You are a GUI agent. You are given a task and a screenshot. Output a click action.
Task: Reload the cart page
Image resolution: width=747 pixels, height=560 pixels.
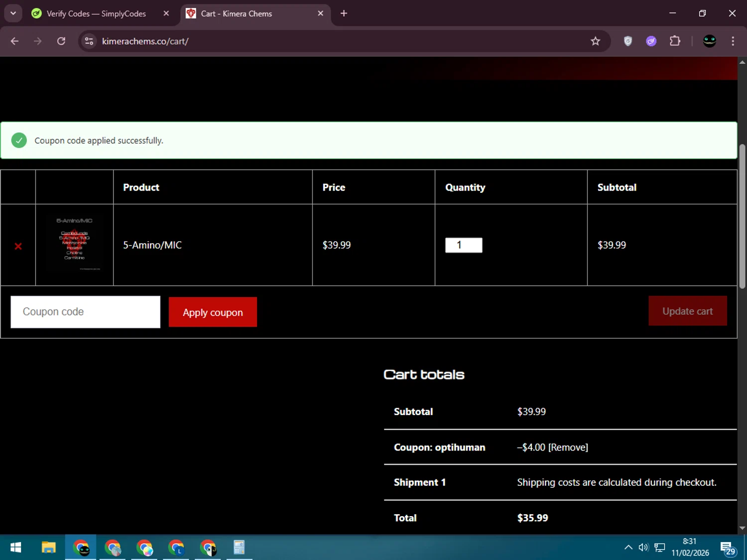(x=61, y=41)
